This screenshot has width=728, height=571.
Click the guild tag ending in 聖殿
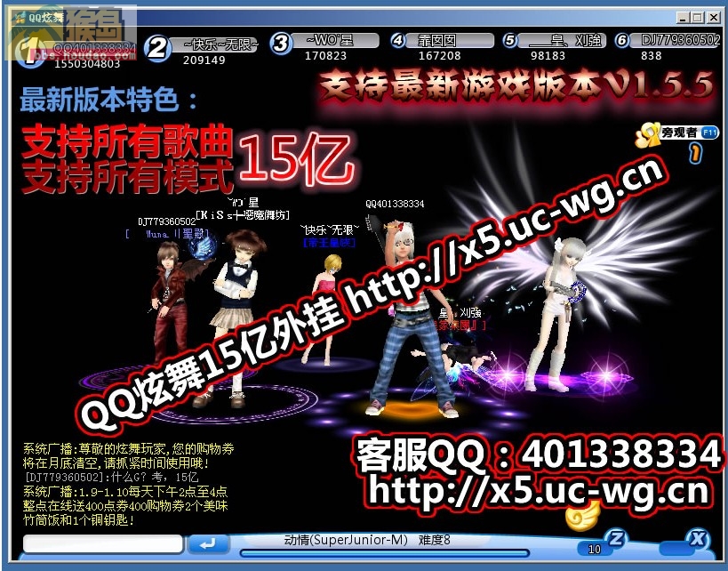[167, 234]
